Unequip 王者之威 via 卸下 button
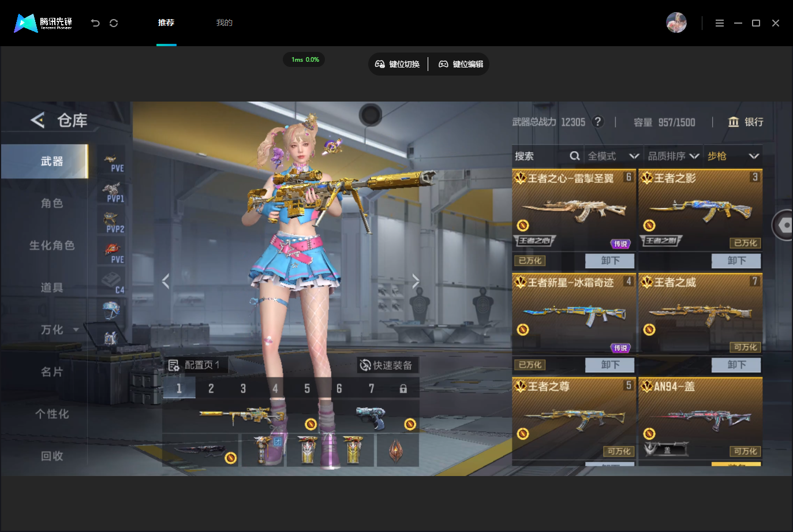 (x=736, y=365)
